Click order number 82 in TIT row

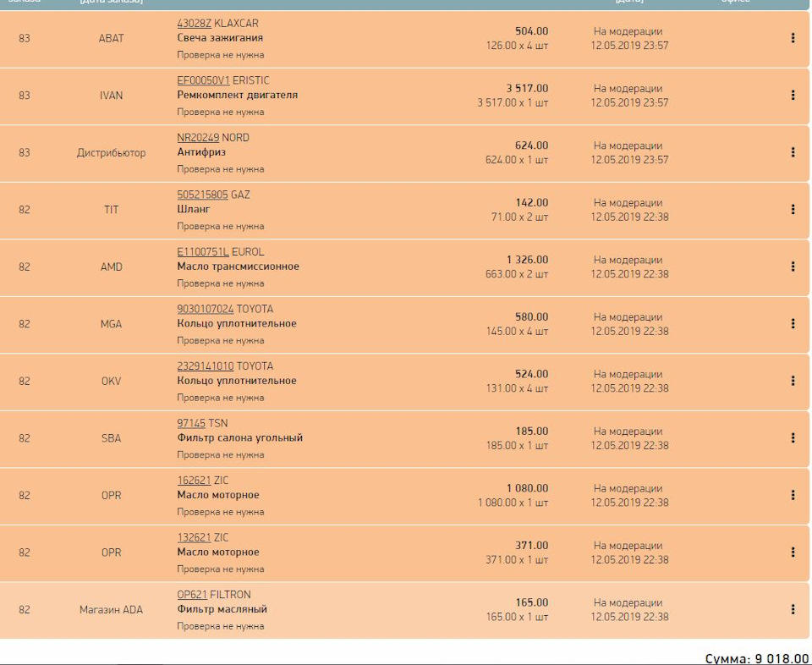coord(25,210)
